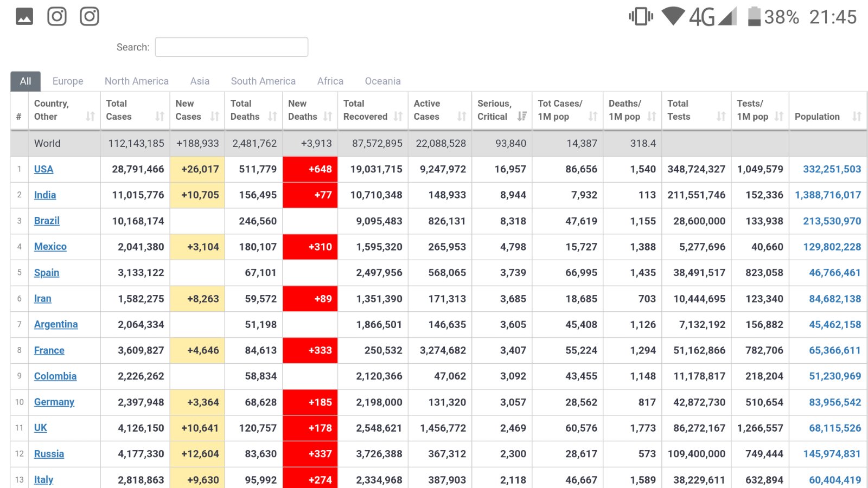The width and height of the screenshot is (868, 488).
Task: Click the Population column sort icon
Action: (857, 117)
